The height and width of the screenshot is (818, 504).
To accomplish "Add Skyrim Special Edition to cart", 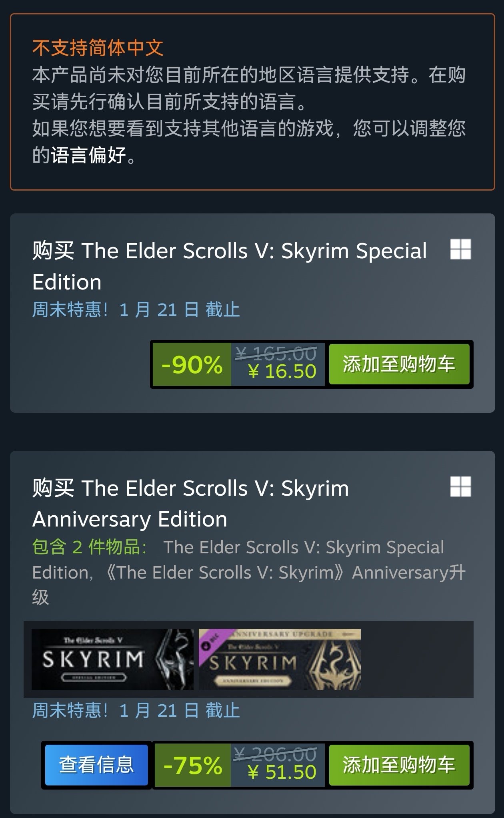I will pos(399,364).
